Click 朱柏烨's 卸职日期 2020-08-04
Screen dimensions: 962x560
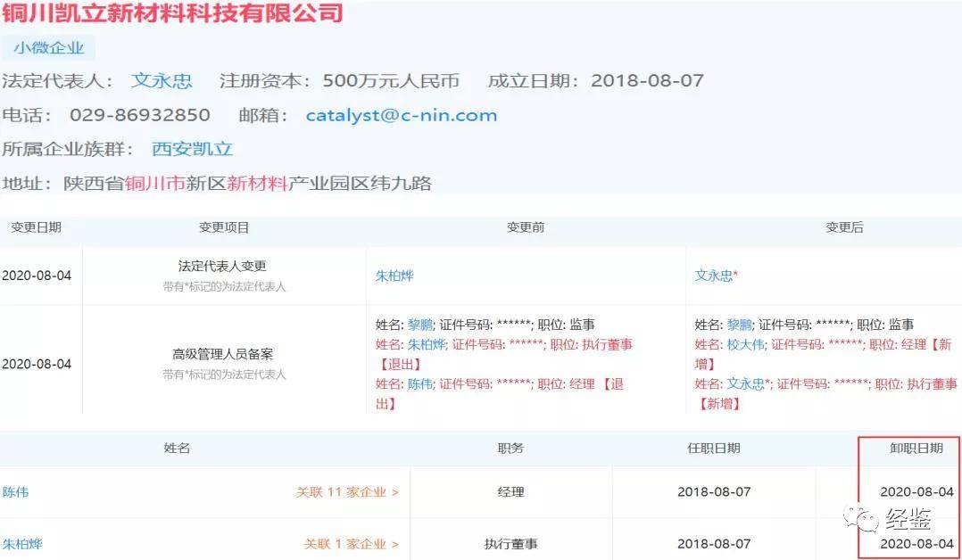tap(917, 544)
